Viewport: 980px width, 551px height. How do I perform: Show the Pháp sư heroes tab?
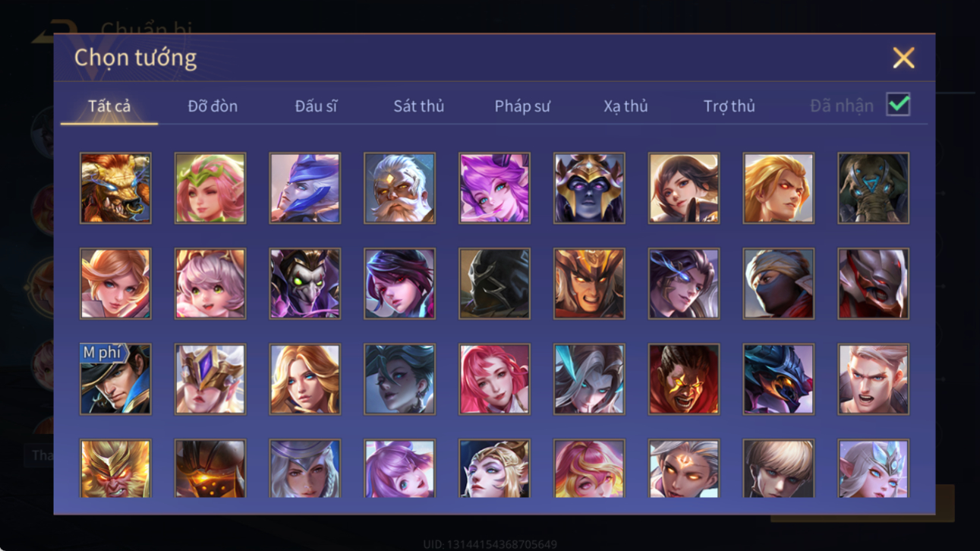click(x=522, y=106)
